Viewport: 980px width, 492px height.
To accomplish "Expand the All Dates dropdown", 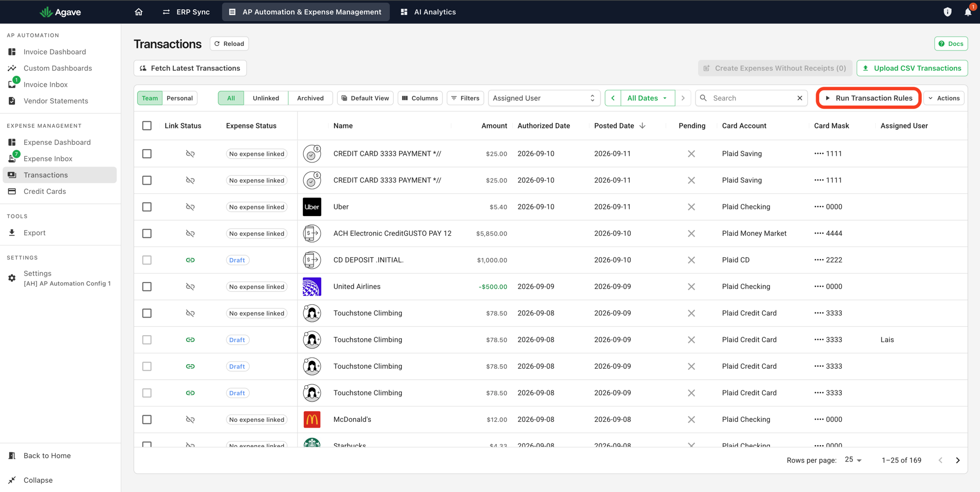I will pyautogui.click(x=647, y=98).
